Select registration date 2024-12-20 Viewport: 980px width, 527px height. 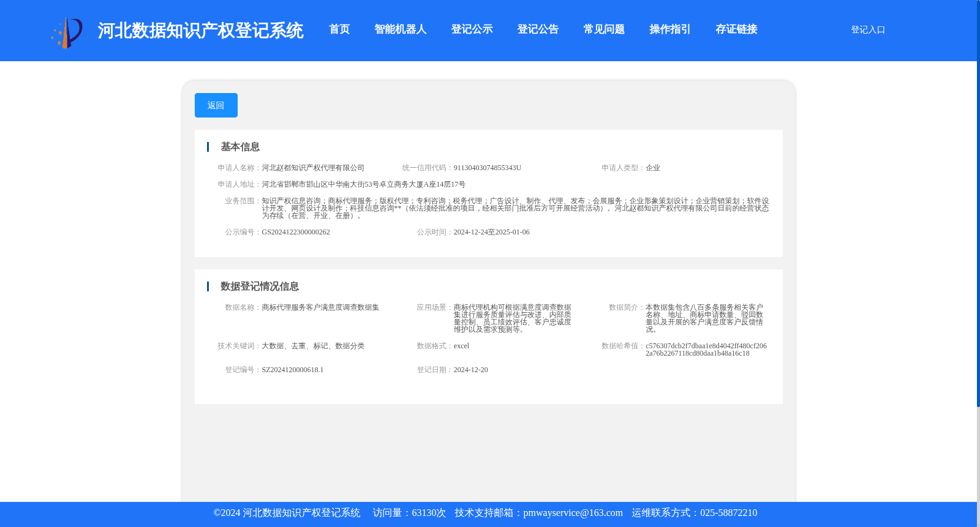(471, 370)
